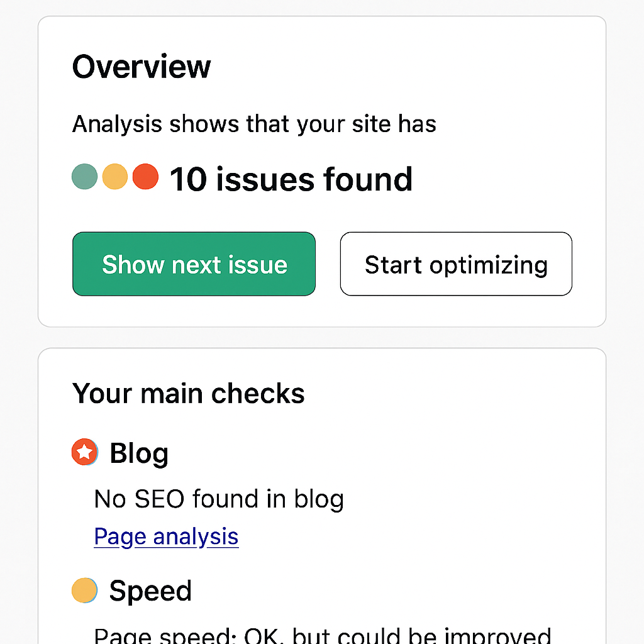Expand the Blog check details
This screenshot has width=644, height=644.
(x=138, y=452)
